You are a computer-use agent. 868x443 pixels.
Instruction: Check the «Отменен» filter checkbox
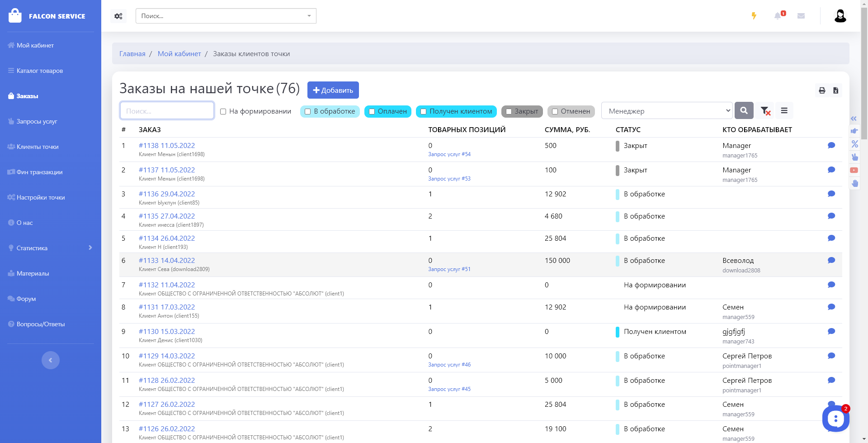click(555, 111)
